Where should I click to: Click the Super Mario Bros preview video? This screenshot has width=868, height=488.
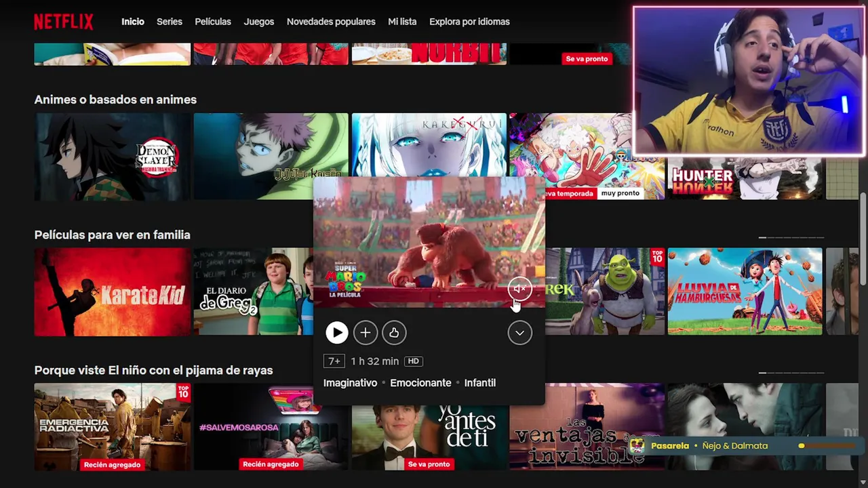pos(429,243)
